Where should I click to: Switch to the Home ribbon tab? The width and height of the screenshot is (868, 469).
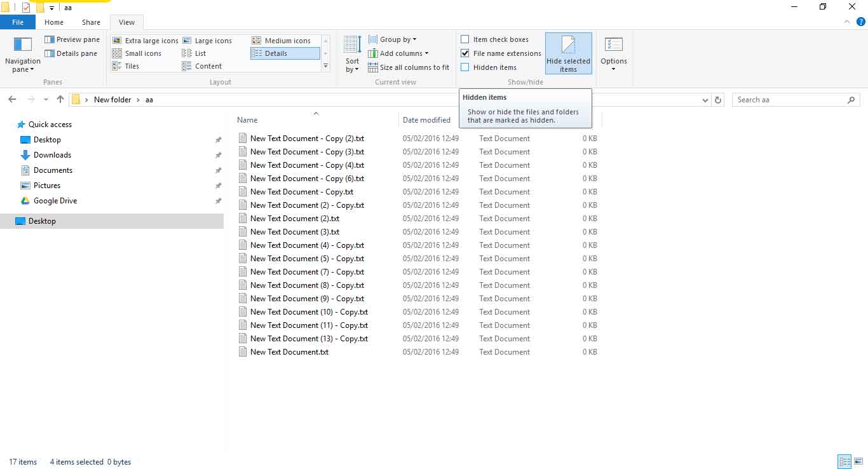(54, 22)
